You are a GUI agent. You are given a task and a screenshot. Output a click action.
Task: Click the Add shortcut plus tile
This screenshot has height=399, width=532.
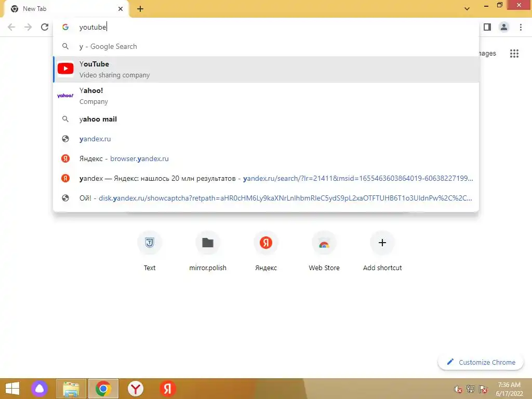[382, 251]
